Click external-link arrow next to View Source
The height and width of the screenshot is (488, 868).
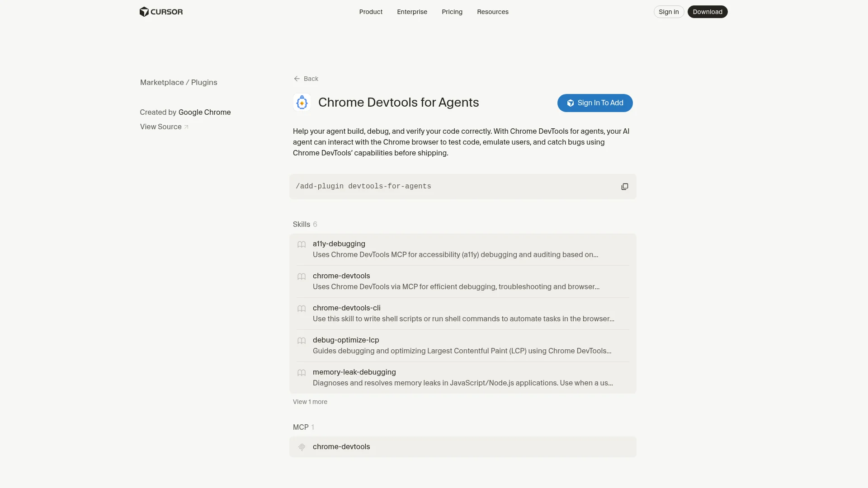pos(186,127)
